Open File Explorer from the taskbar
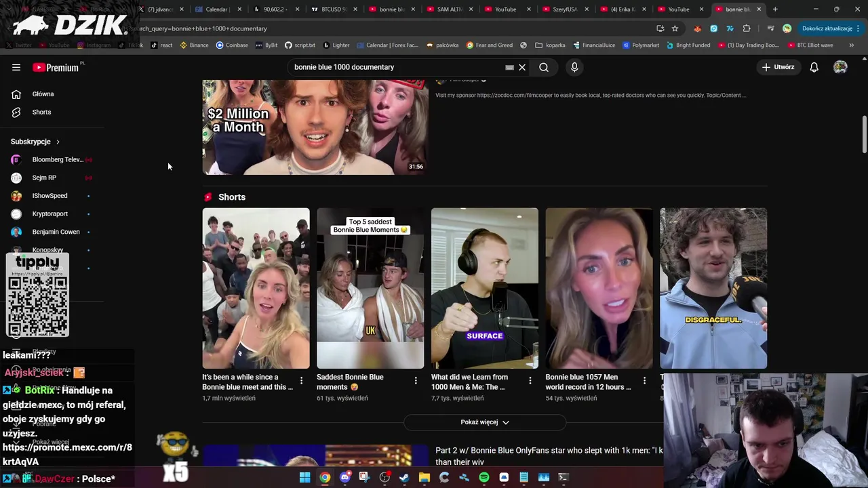This screenshot has height=488, width=868. click(x=425, y=477)
